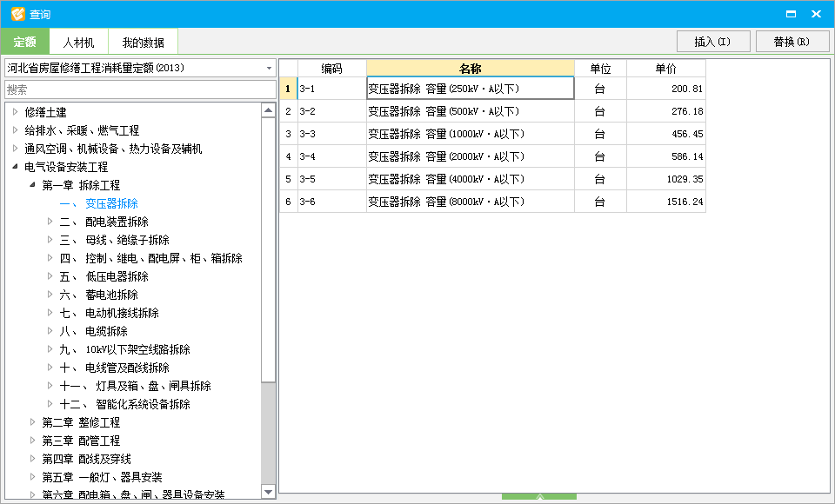Select 六、蓄电池拆除 tree item

point(99,295)
